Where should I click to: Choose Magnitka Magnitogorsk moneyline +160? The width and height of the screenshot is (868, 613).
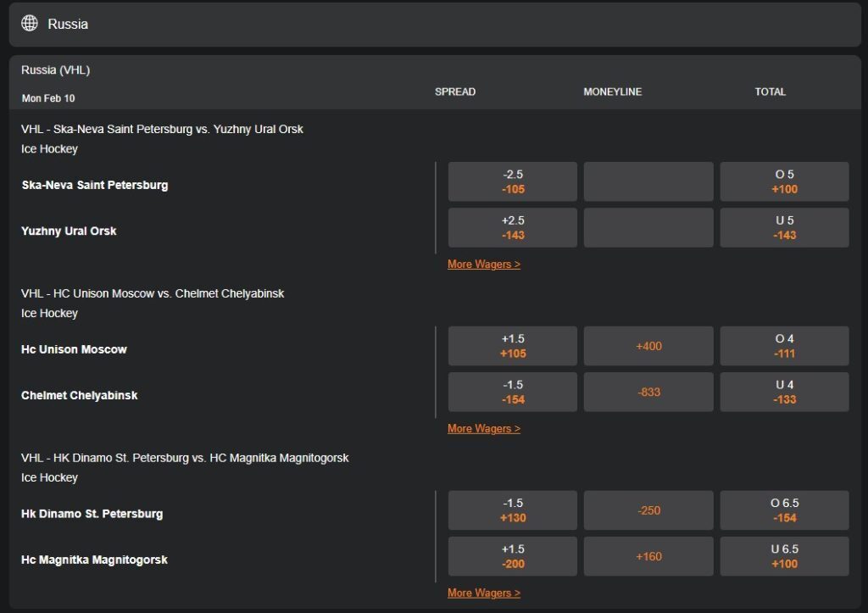[x=648, y=556]
